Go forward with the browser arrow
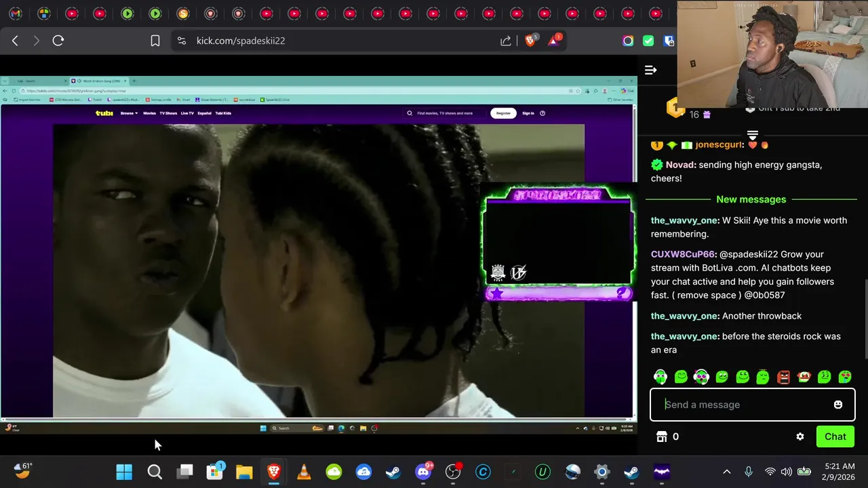 [36, 41]
